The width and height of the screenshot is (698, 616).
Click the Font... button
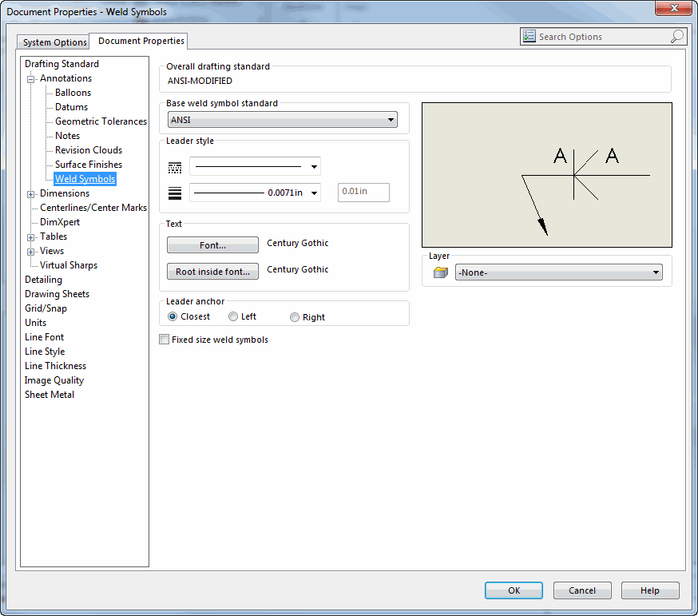pos(212,245)
